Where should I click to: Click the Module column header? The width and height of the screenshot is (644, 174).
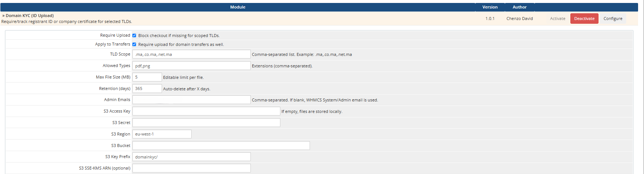click(237, 7)
